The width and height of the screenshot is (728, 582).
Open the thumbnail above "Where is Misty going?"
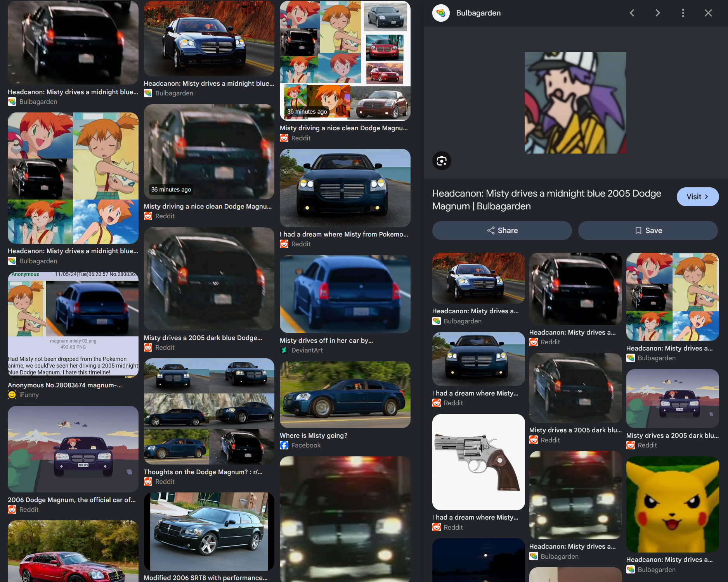(345, 395)
